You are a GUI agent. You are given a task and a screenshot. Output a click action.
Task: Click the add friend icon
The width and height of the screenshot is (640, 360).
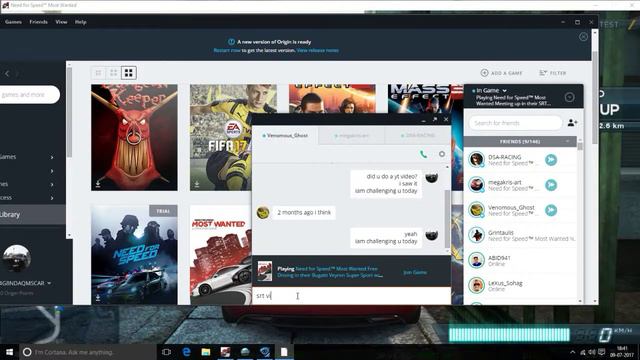(x=572, y=122)
